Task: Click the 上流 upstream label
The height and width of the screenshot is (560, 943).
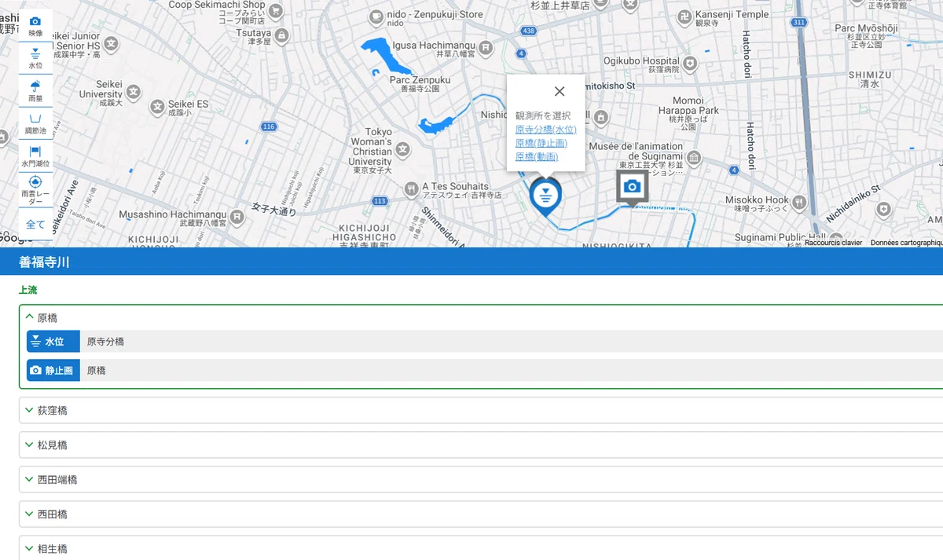Action: [x=28, y=291]
